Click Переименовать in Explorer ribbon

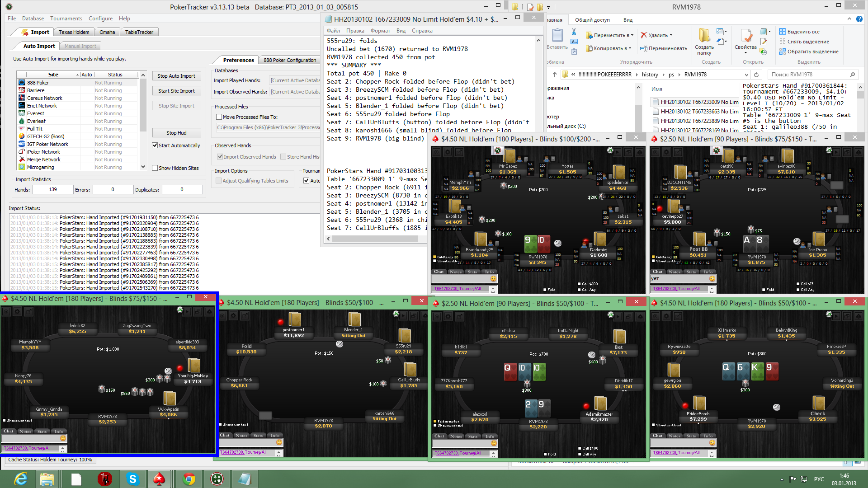664,48
